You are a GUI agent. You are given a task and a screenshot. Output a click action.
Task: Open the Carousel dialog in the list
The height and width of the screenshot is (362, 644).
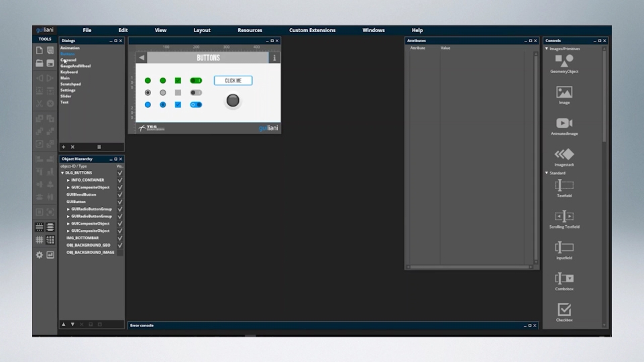(x=68, y=60)
